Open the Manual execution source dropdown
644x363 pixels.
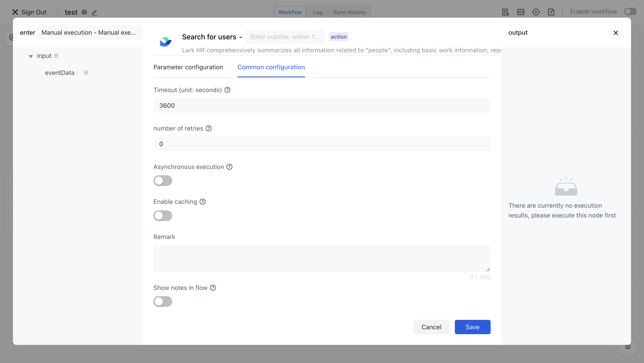pyautogui.click(x=89, y=32)
